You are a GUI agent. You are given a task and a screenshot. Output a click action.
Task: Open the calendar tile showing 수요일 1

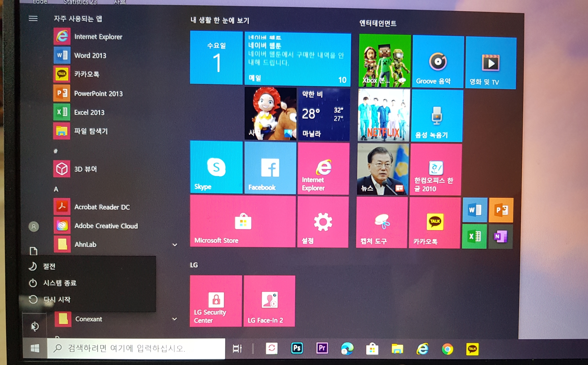[216, 58]
